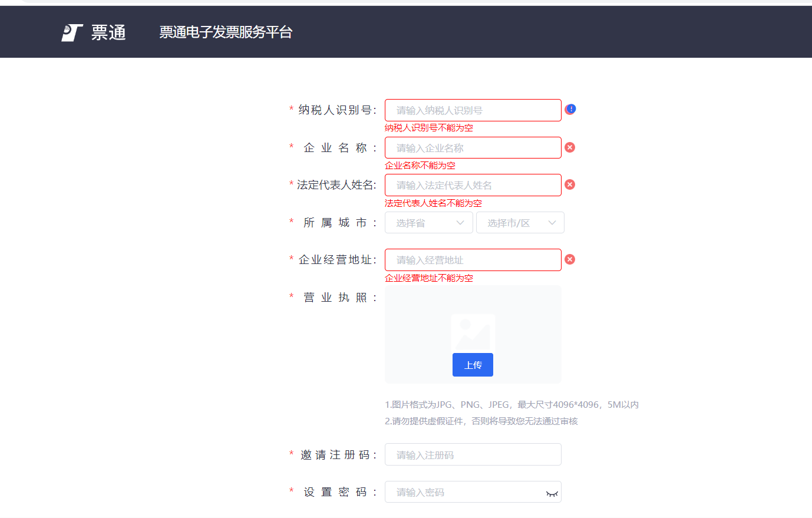Viewport: 812px width, 518px height.
Task: Click the red error icon next to 企业名称 field
Action: tap(570, 147)
